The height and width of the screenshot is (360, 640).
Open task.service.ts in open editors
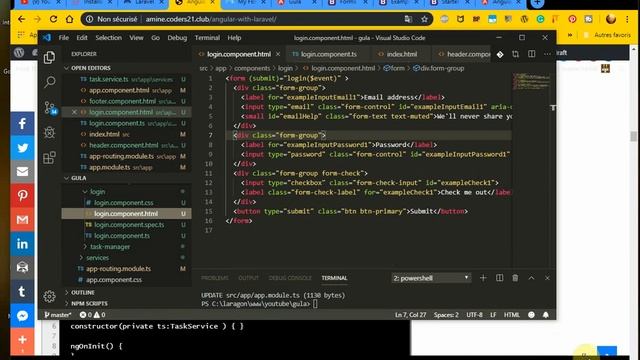point(109,79)
